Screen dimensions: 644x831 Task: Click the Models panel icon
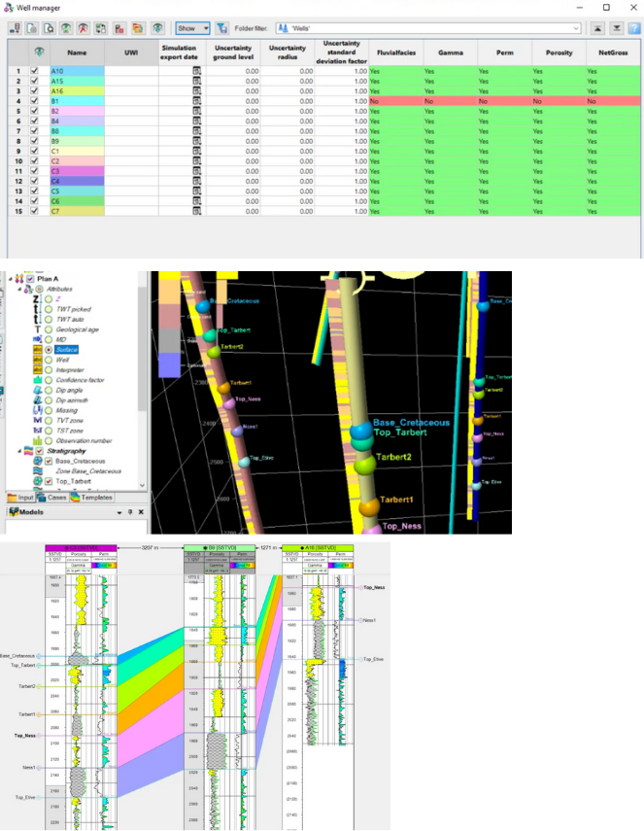(x=14, y=512)
